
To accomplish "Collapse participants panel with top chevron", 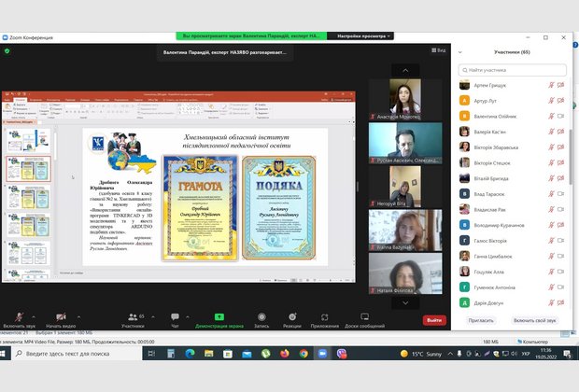I will click(x=460, y=52).
